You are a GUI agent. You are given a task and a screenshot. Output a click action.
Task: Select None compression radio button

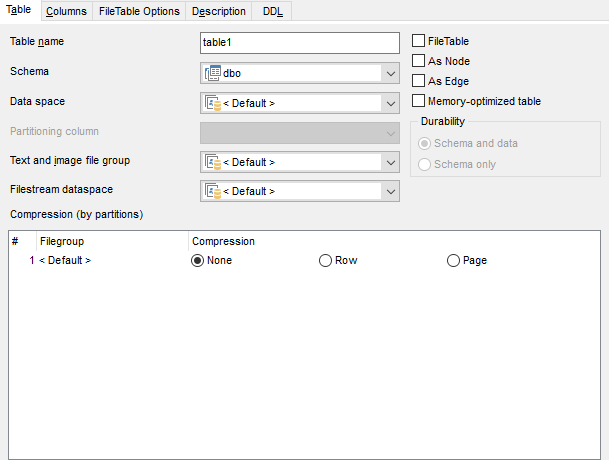198,261
